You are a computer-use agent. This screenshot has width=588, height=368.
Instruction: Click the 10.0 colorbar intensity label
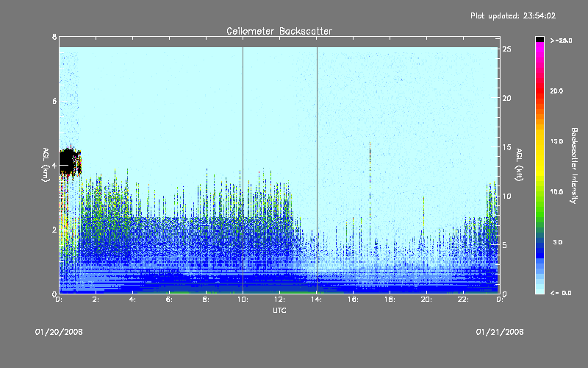pos(556,192)
